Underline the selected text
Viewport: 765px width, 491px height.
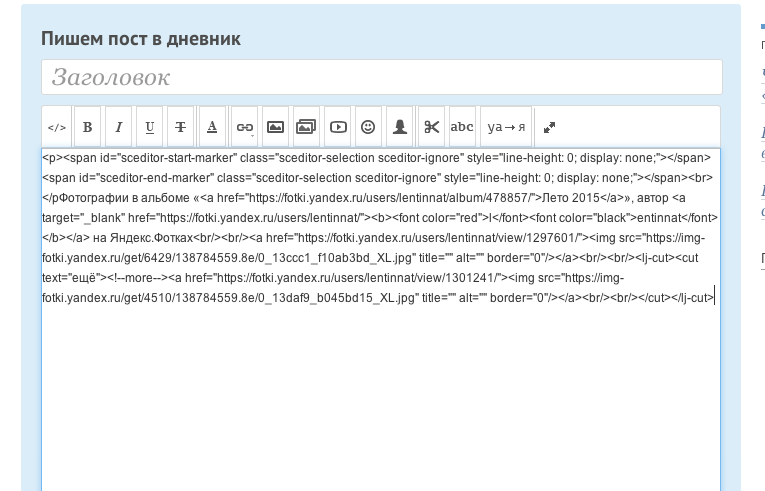[150, 127]
